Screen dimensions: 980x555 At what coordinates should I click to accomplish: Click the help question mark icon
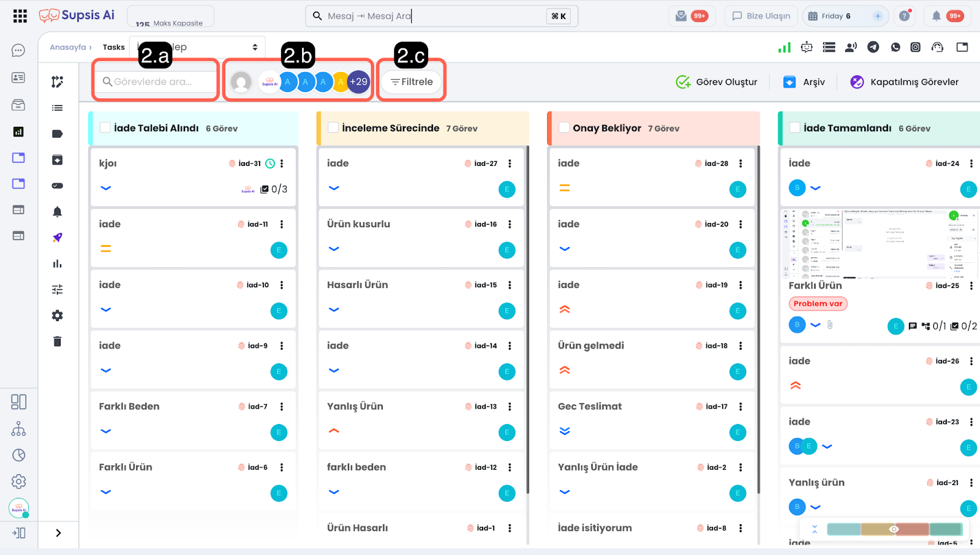point(904,16)
